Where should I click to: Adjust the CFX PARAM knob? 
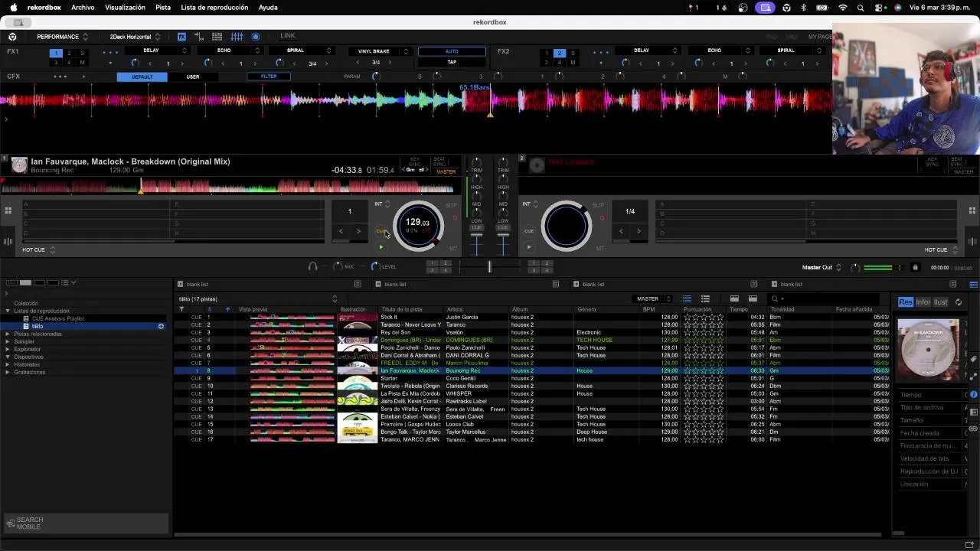tap(376, 77)
